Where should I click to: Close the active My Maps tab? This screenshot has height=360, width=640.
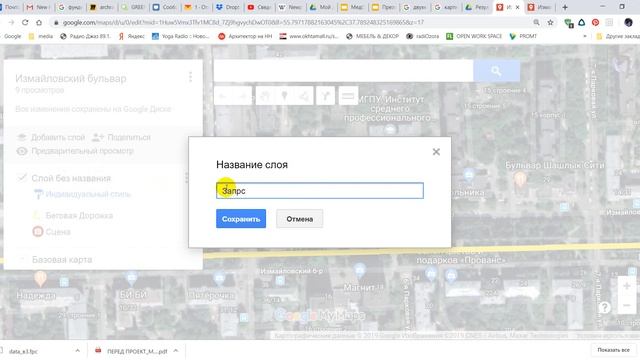(x=518, y=7)
